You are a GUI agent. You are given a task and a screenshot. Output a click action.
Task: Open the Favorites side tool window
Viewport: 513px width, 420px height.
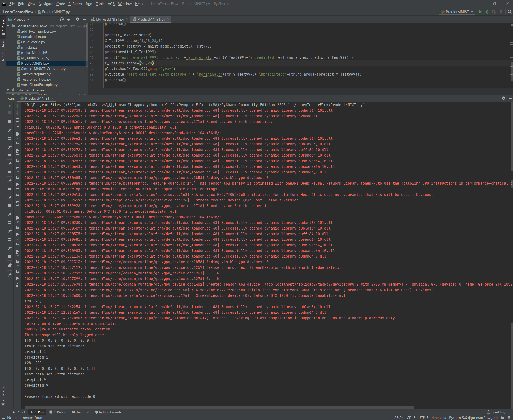point(3,395)
